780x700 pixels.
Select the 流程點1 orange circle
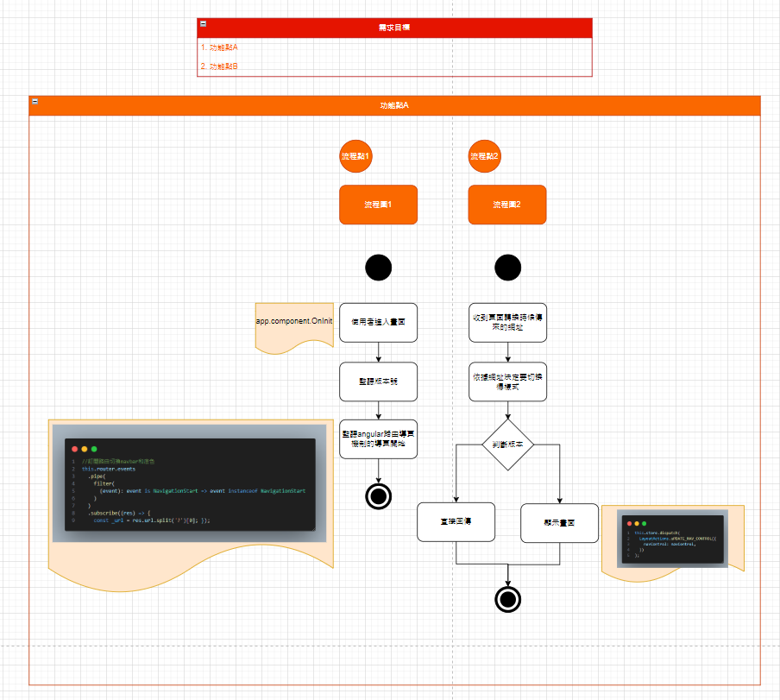tap(355, 156)
